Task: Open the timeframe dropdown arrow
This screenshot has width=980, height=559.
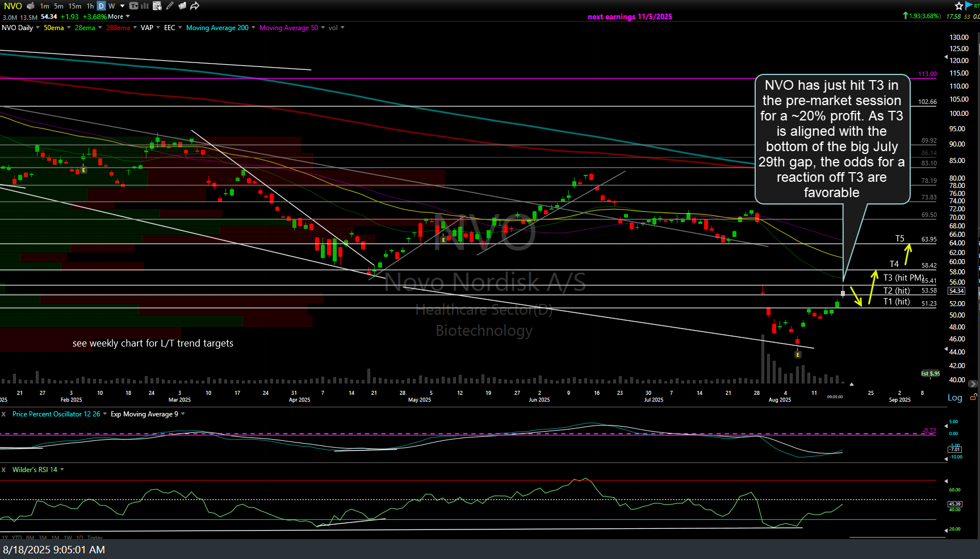Action: (x=122, y=6)
